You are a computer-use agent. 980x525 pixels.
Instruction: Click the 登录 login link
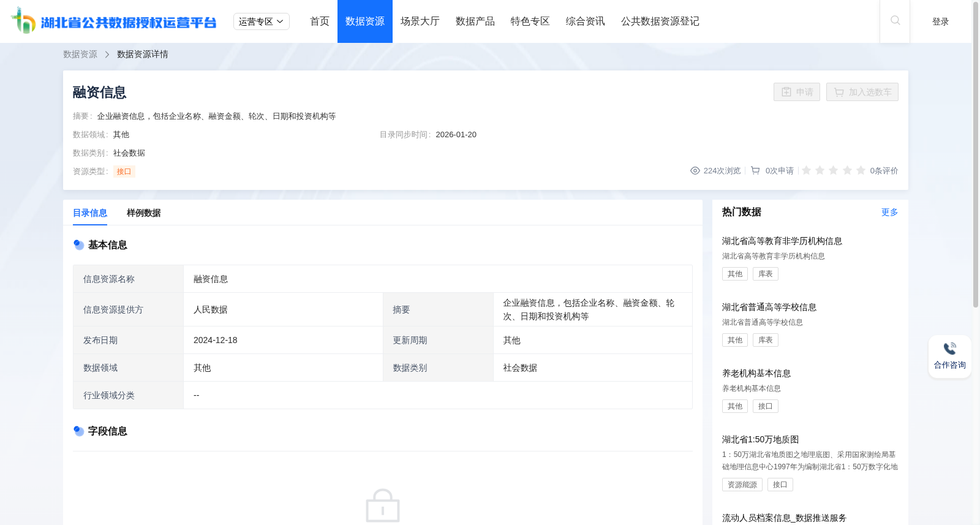[941, 21]
